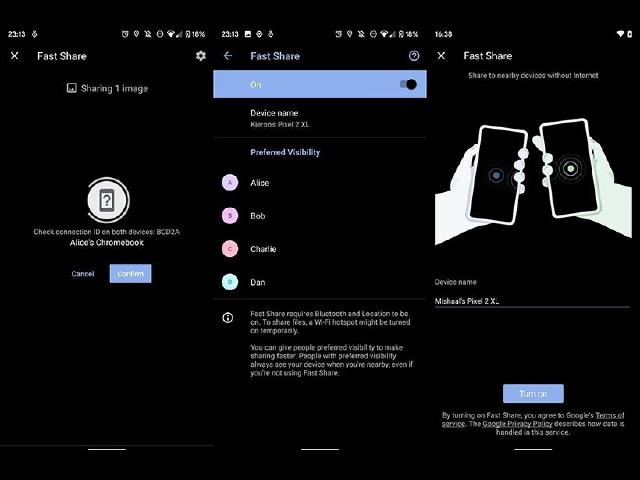Tap the back arrow in Fast Share settings
This screenshot has height=480, width=640.
pyautogui.click(x=228, y=56)
